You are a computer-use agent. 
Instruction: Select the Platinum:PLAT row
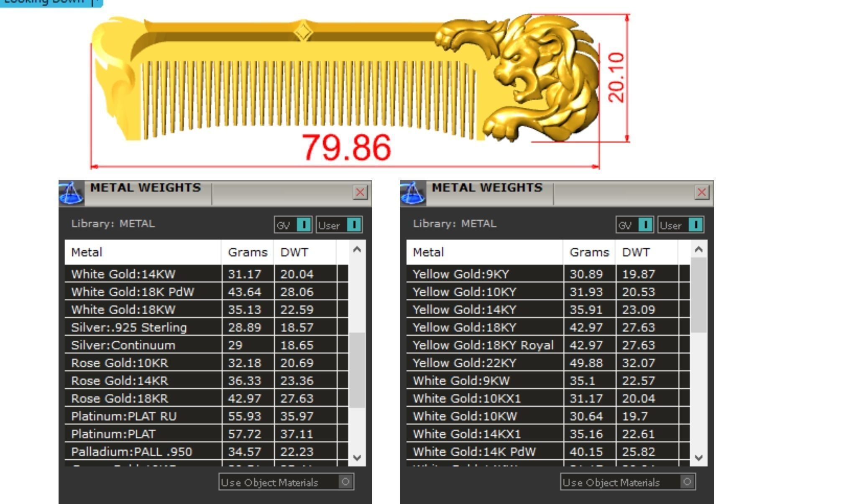tap(206, 434)
